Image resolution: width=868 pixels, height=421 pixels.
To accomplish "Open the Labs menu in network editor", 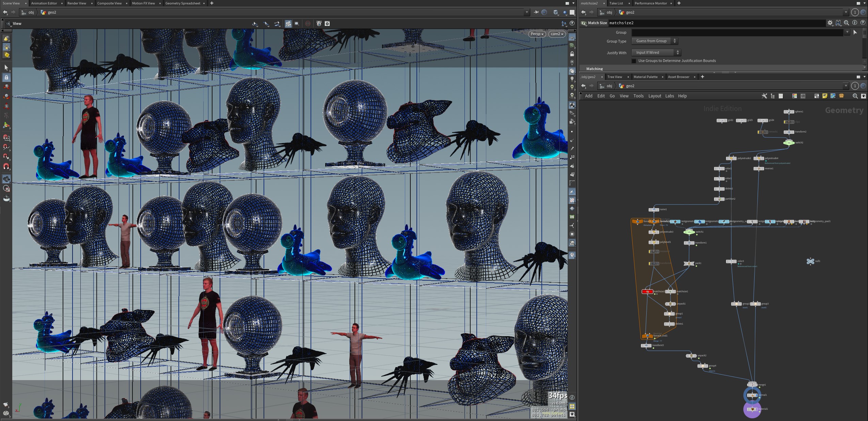I will click(x=669, y=96).
